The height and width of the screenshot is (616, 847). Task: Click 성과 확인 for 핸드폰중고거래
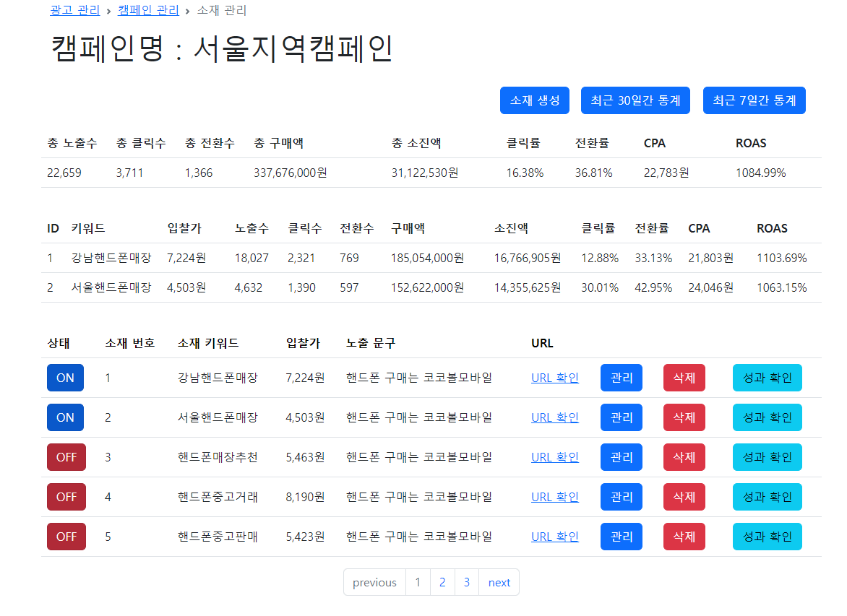click(767, 497)
